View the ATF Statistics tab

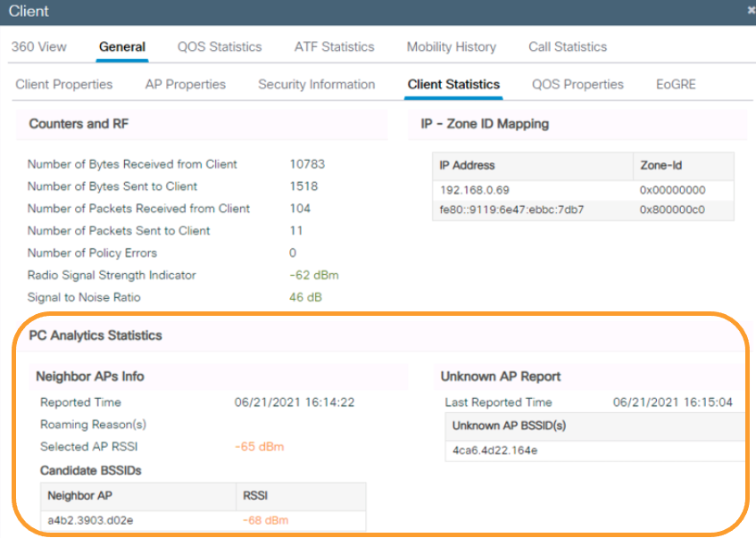[334, 46]
